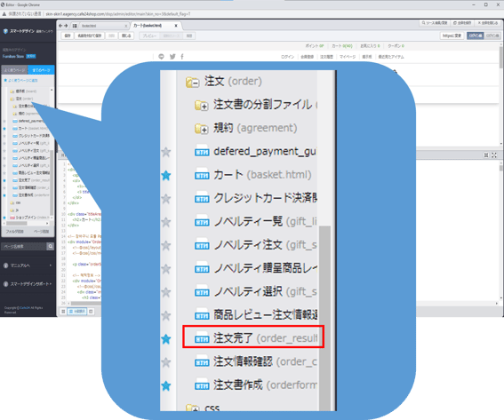
Task: Open ノベルティ注文 page in the left sidebar
Action: point(31,151)
